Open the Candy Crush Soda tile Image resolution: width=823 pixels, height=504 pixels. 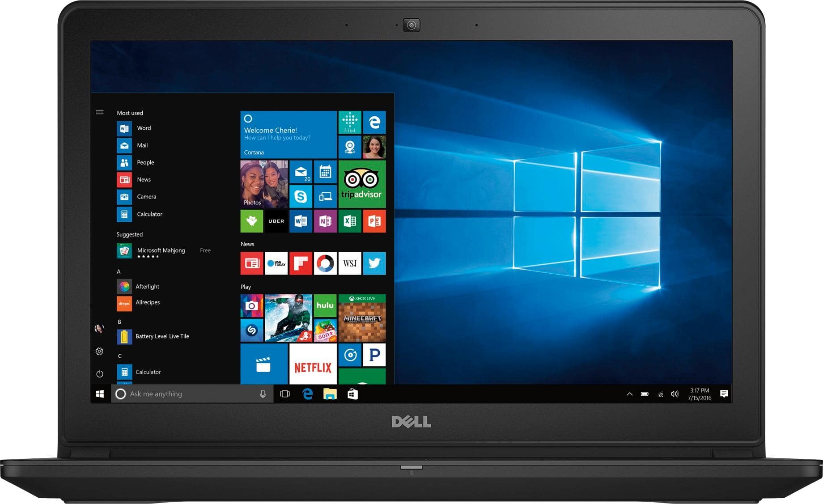tap(325, 330)
